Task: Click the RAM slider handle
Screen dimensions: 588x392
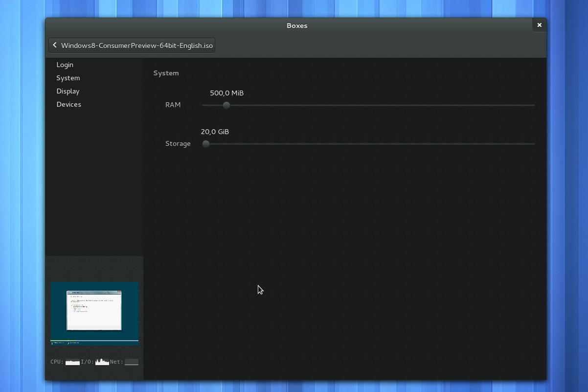Action: click(x=226, y=105)
